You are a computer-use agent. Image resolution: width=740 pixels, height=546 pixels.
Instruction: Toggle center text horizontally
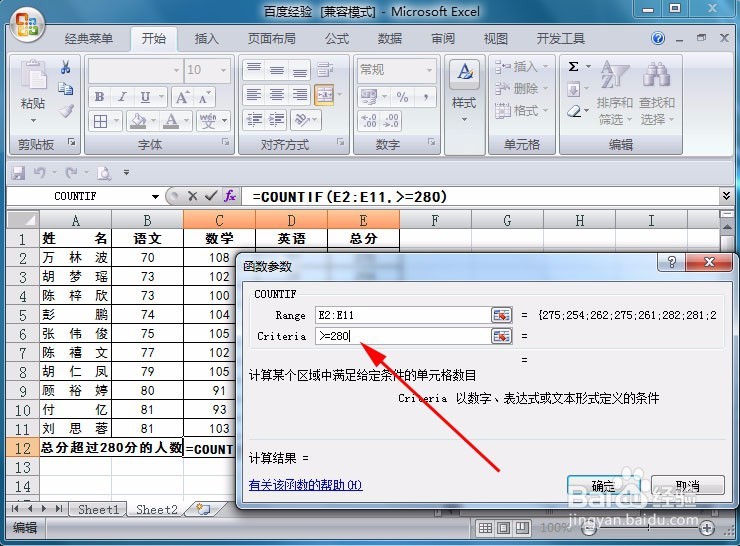pos(277,95)
